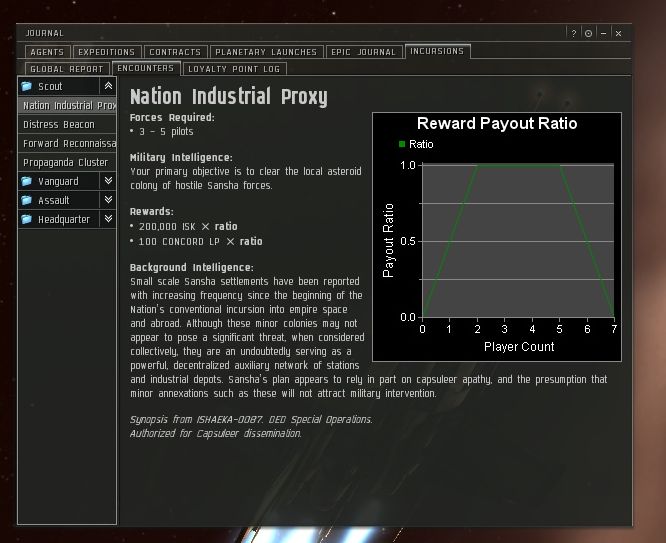Switch to the Epic Journal tab
The image size is (666, 543).
pos(364,52)
